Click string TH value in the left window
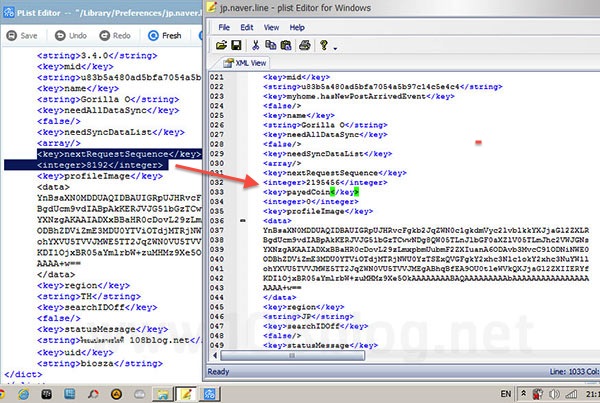600x403 pixels. tap(89, 297)
